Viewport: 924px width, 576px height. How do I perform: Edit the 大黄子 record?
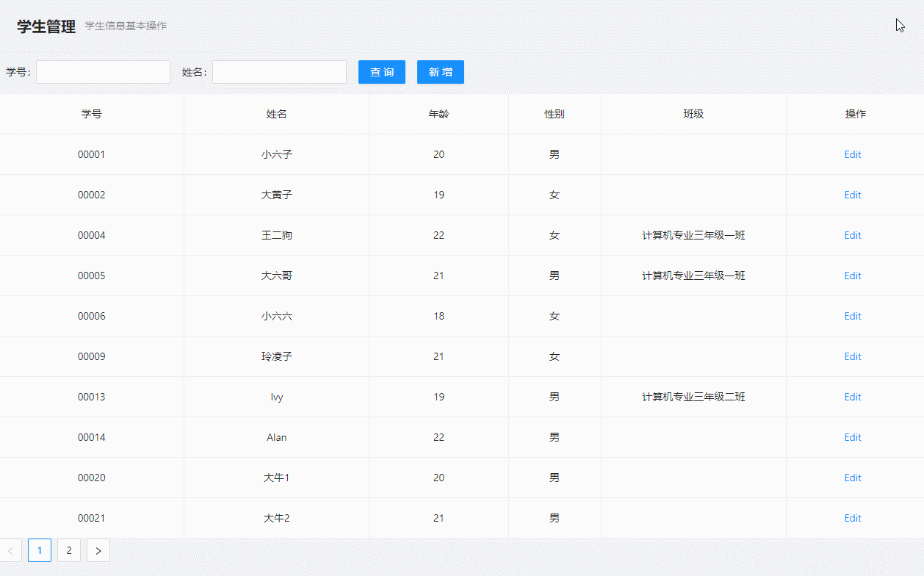coord(853,195)
